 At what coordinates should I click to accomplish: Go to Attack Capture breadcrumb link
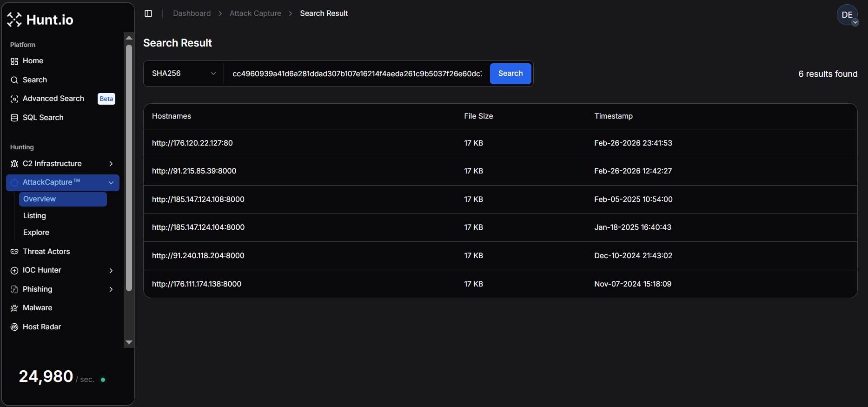pos(255,13)
